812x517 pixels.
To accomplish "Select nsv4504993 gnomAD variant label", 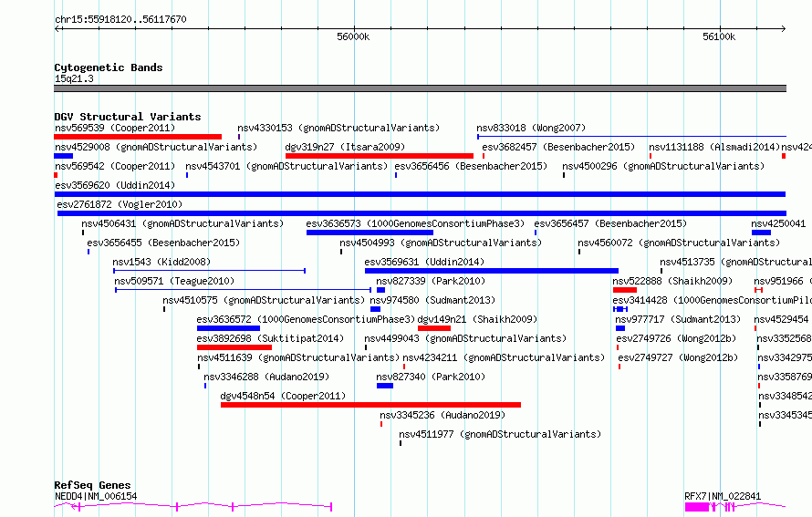I will pos(440,243).
